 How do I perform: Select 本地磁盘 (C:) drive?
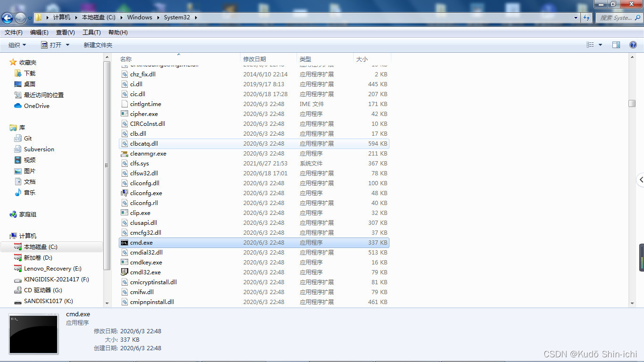41,247
